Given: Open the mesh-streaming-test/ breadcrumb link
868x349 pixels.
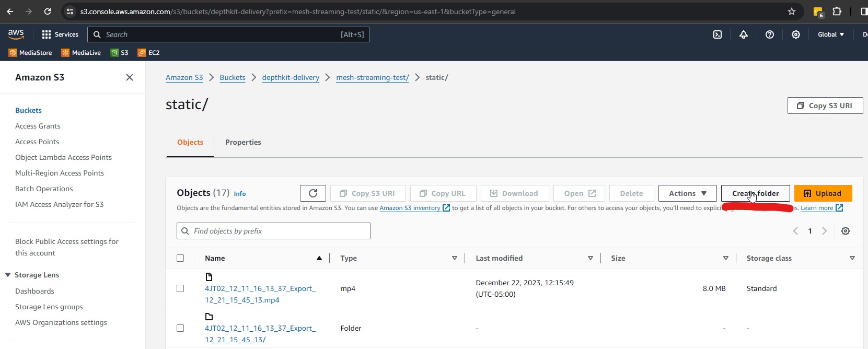Looking at the screenshot, I should click(x=373, y=77).
